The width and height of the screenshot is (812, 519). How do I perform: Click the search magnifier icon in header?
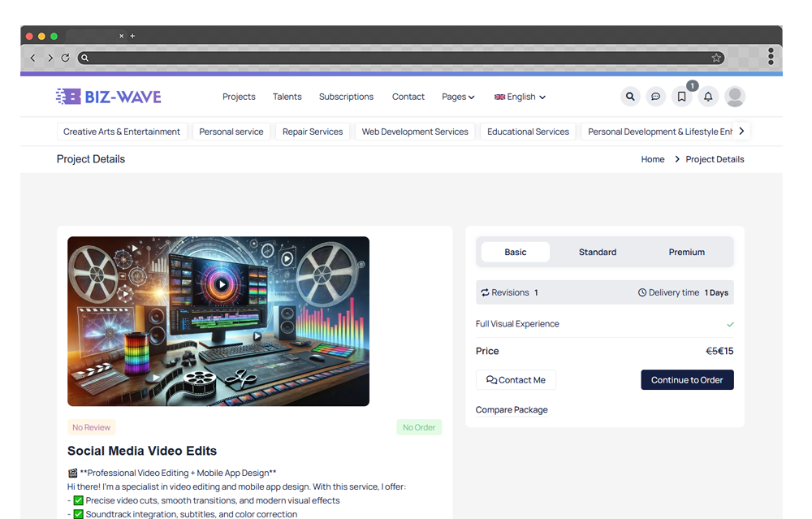(630, 97)
